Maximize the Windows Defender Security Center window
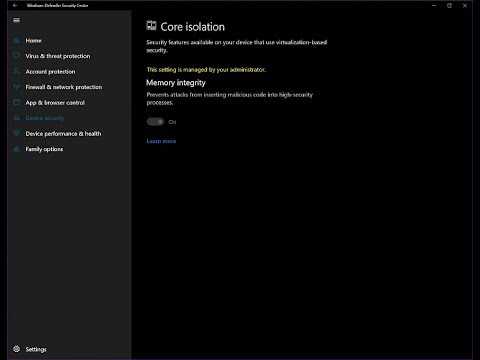480x360 pixels. tap(449, 5)
